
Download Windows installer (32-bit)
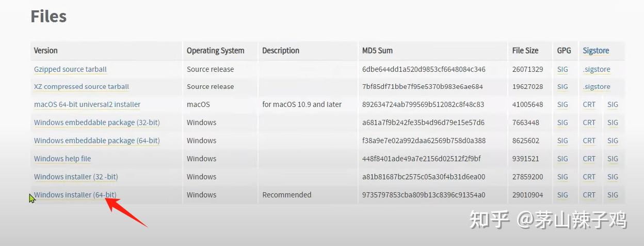(x=76, y=177)
